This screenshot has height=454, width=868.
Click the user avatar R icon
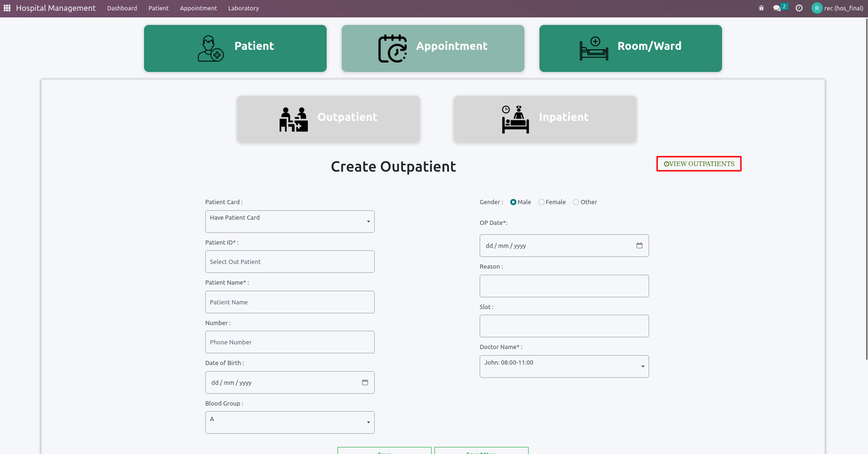tap(817, 8)
